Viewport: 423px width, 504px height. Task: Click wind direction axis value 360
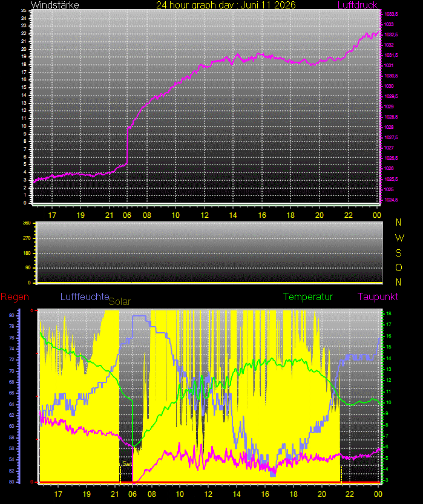pyautogui.click(x=27, y=223)
